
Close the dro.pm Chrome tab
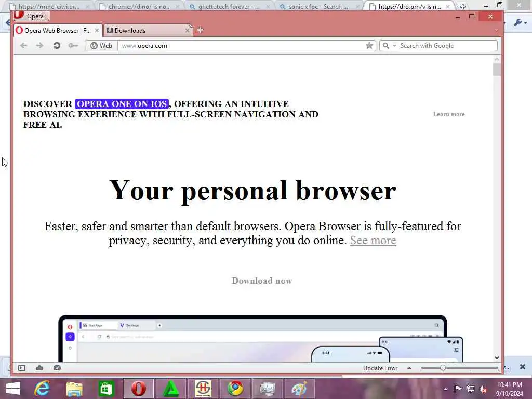click(448, 6)
